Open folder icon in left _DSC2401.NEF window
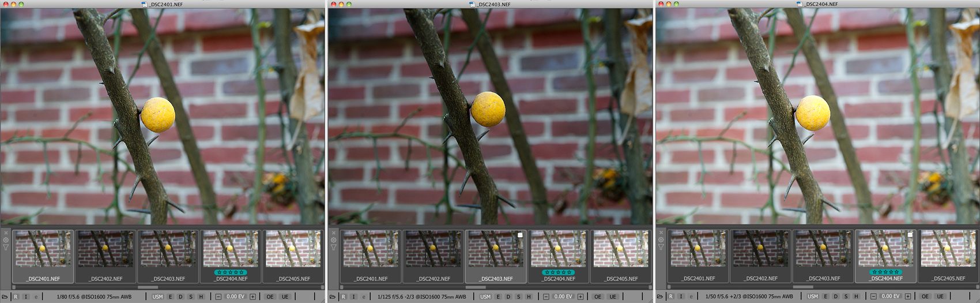Screen dimensions: 980x303 coord(5,297)
